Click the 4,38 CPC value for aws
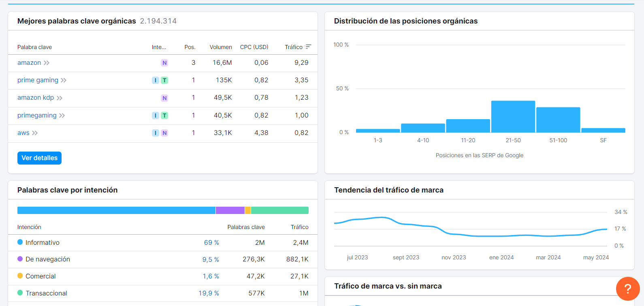This screenshot has height=306, width=644. click(261, 133)
